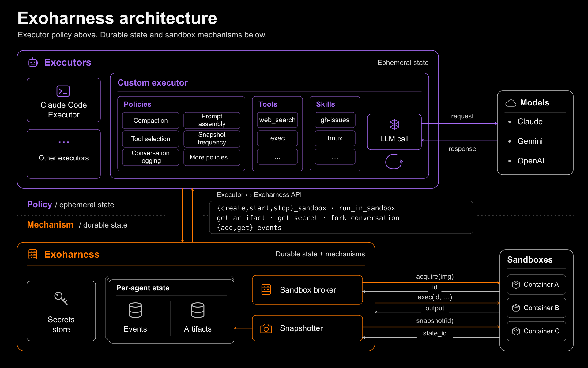The width and height of the screenshot is (588, 368).
Task: Click the Other executors label
Action: click(64, 158)
